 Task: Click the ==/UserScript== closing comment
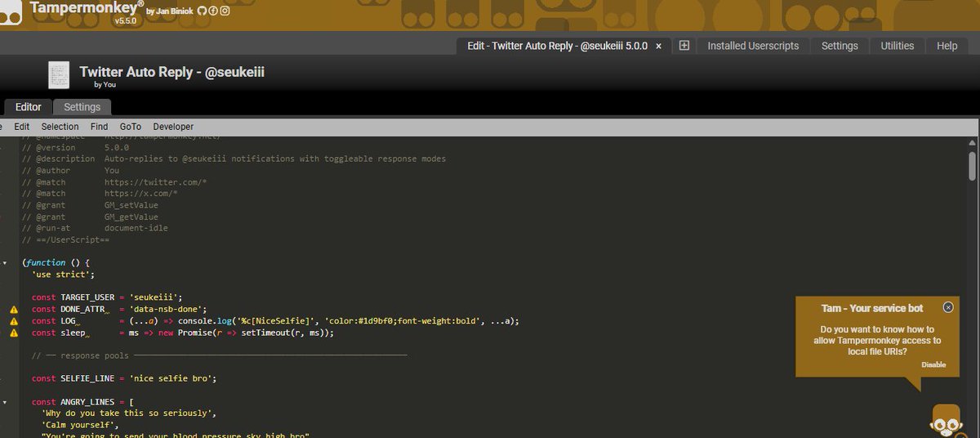coord(66,240)
